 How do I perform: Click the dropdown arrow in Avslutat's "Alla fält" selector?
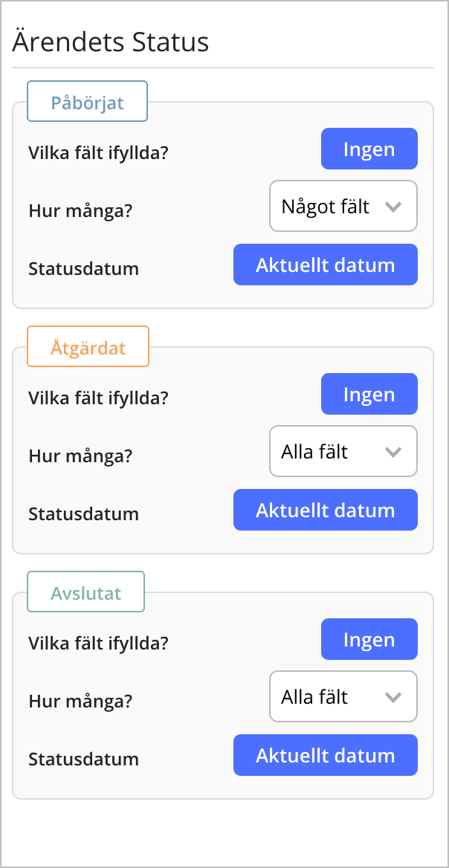pos(394,696)
